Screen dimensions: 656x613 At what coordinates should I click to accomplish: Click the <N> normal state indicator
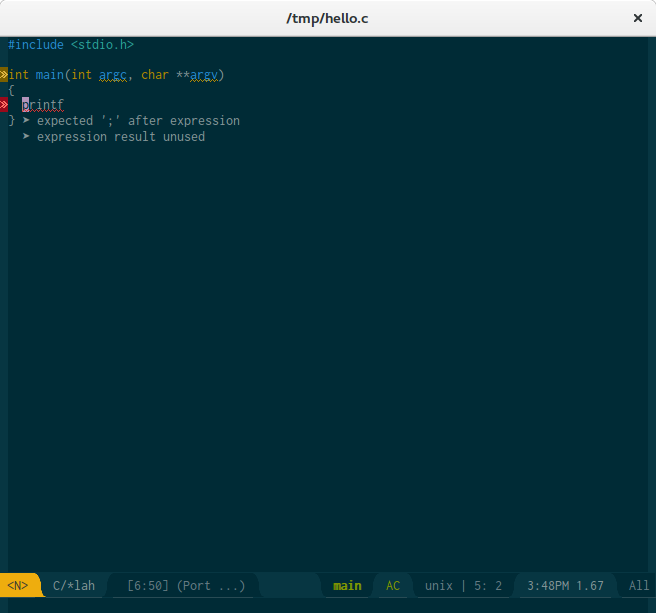18,585
